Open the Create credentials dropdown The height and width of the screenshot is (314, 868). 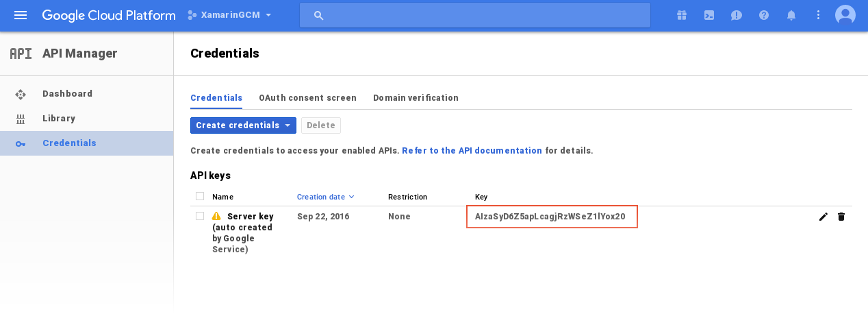[x=243, y=125]
